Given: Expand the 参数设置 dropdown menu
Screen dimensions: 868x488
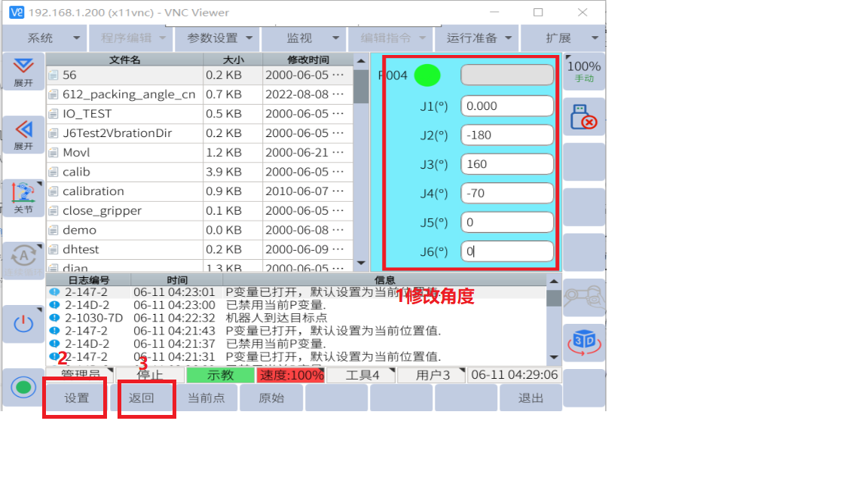Looking at the screenshot, I should [217, 38].
